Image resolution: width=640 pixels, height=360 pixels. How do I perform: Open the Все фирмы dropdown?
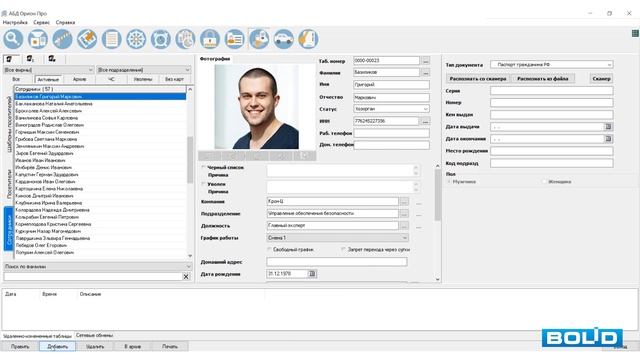coord(49,70)
